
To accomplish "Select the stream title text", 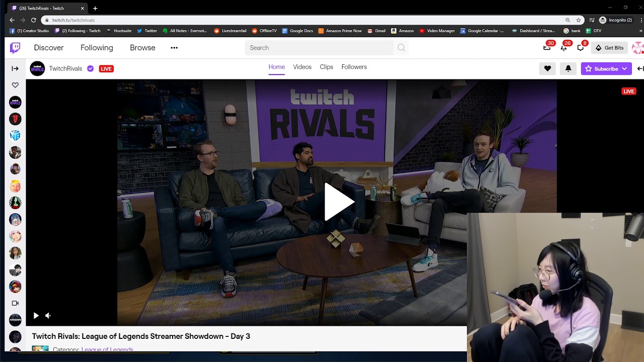I will point(141,336).
